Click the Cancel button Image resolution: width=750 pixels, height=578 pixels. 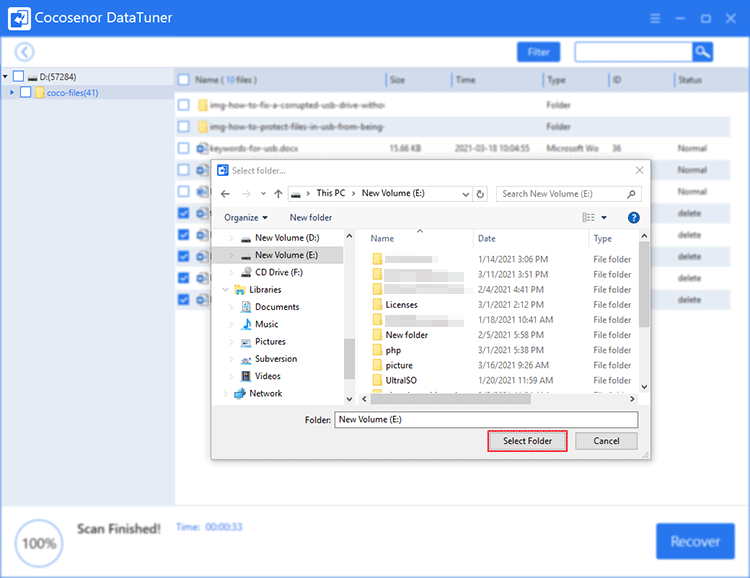[606, 441]
